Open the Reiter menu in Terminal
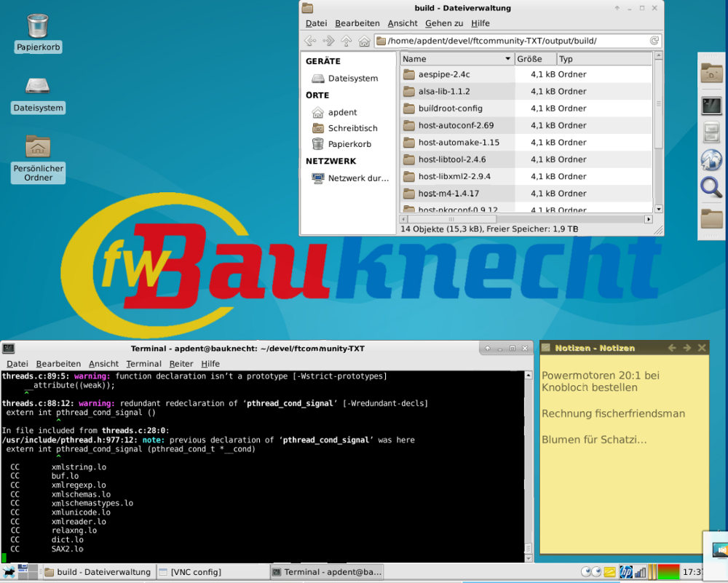The height and width of the screenshot is (583, 728). click(181, 364)
